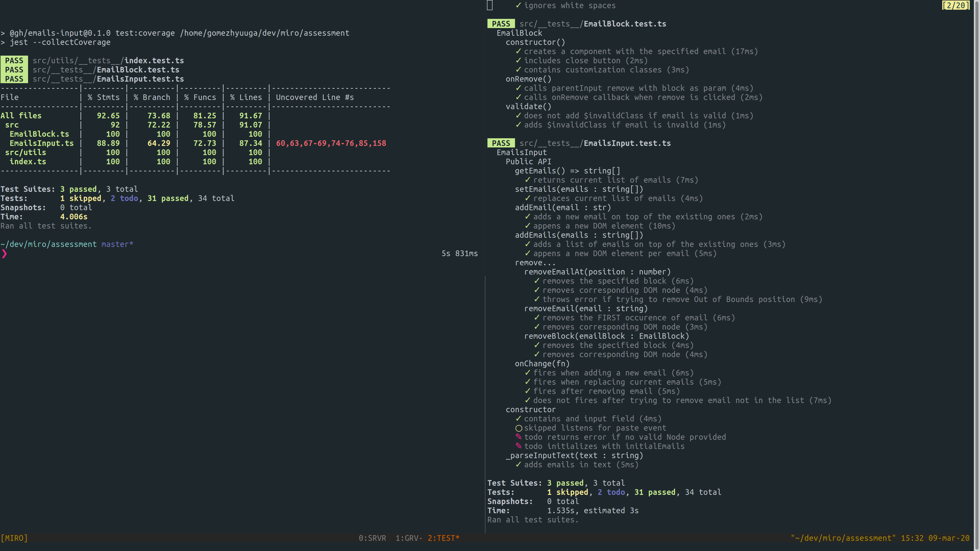Click pencil icon beside 'todo initializes with initialEmails'
Image resolution: width=980 pixels, height=551 pixels.
(519, 446)
